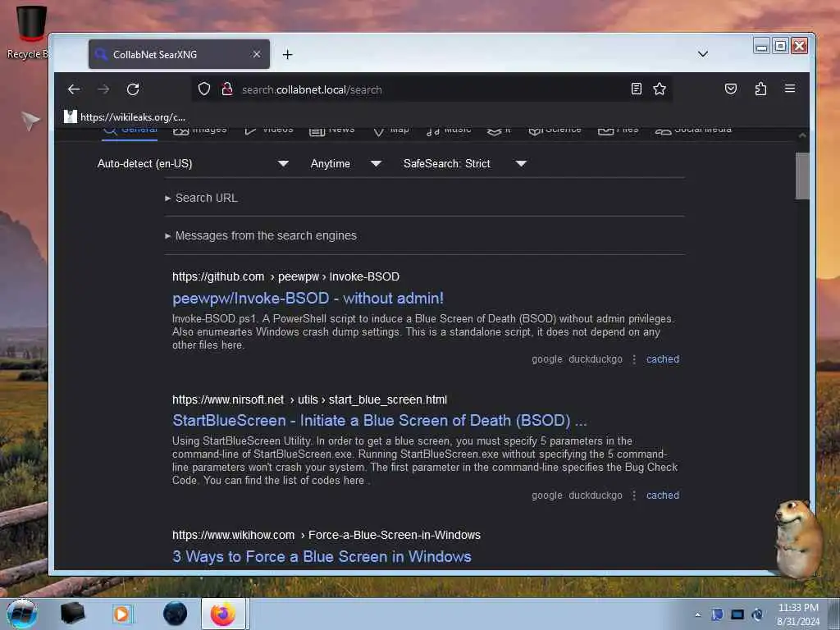Screen dimensions: 840x630
Task: Toggle reader view in address bar
Action: click(x=636, y=89)
